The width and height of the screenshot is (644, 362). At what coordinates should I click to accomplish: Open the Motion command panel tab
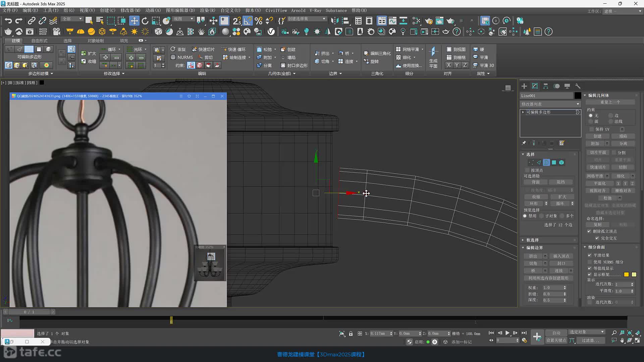point(556,86)
